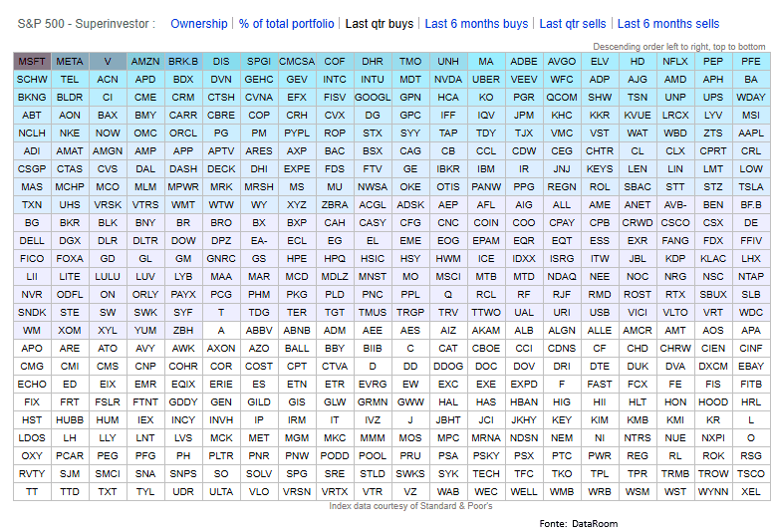Open the Last qtr sells view

point(573,24)
